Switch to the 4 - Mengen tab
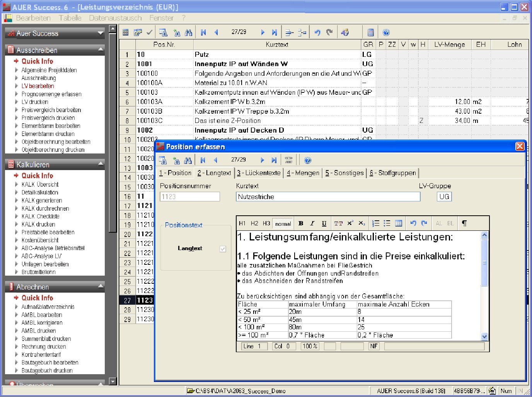Screen dimensions: 532x397 303,173
